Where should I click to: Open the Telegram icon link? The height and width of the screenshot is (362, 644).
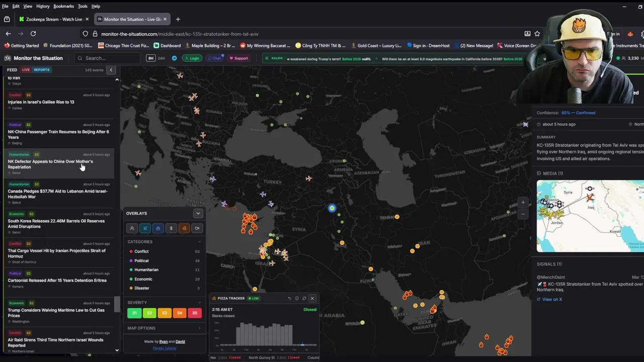[175, 58]
